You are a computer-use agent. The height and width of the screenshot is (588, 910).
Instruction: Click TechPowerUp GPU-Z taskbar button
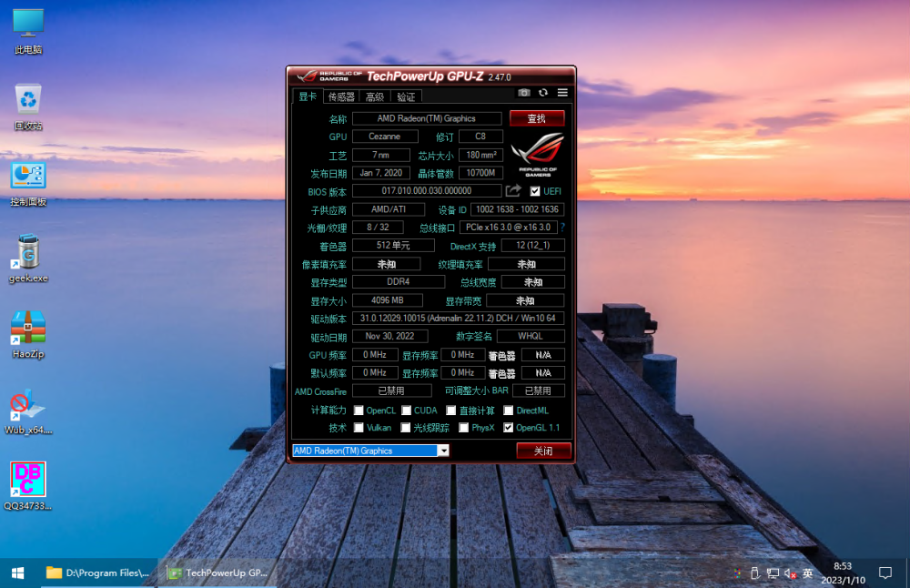[218, 573]
